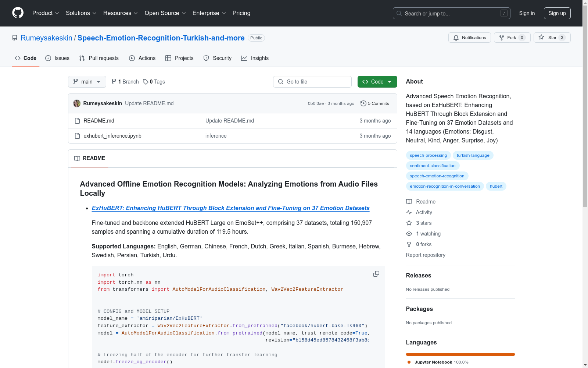Click the bell icon in Notifications button

456,38
